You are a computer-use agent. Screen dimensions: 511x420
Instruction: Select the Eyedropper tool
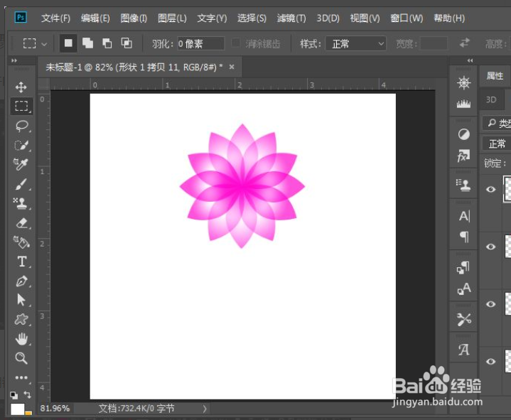(x=21, y=165)
